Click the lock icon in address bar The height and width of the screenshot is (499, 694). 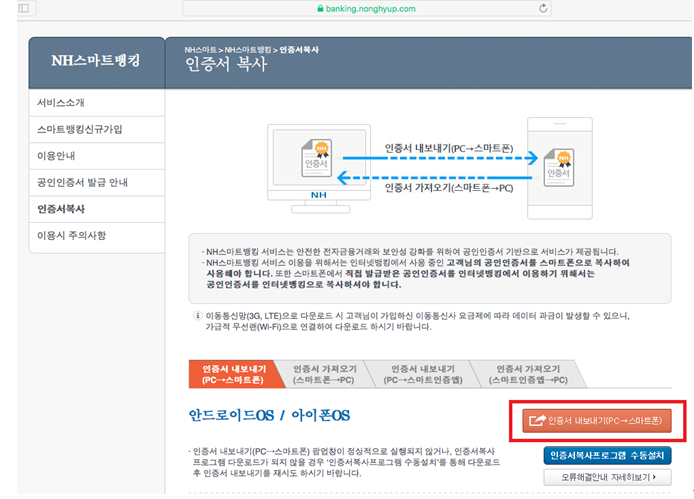click(x=320, y=8)
